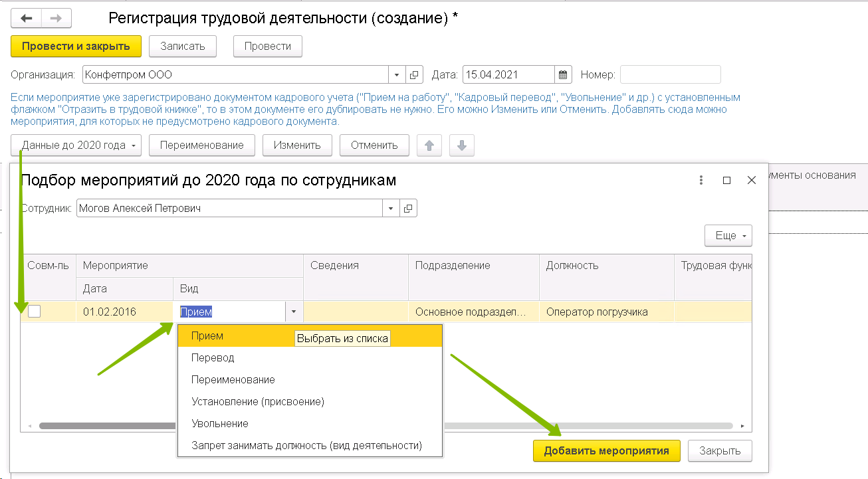Open the calendar picker for Дата
868x479 pixels.
pos(563,74)
